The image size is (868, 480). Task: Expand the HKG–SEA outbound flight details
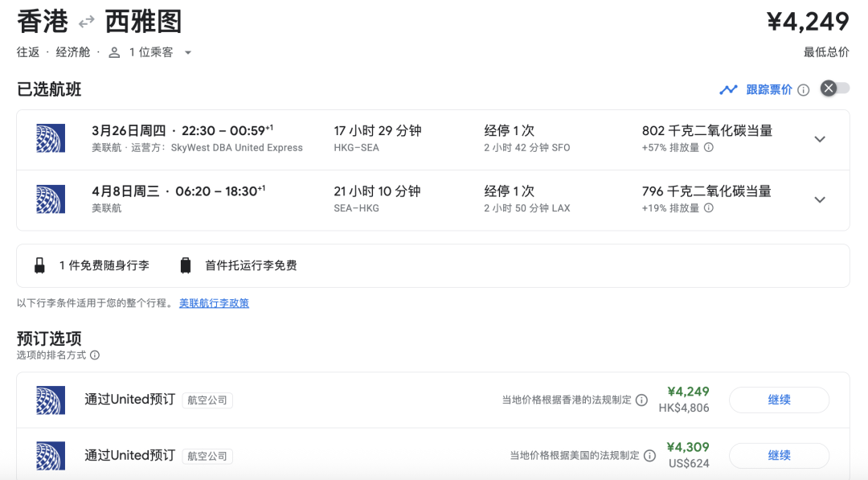point(820,139)
